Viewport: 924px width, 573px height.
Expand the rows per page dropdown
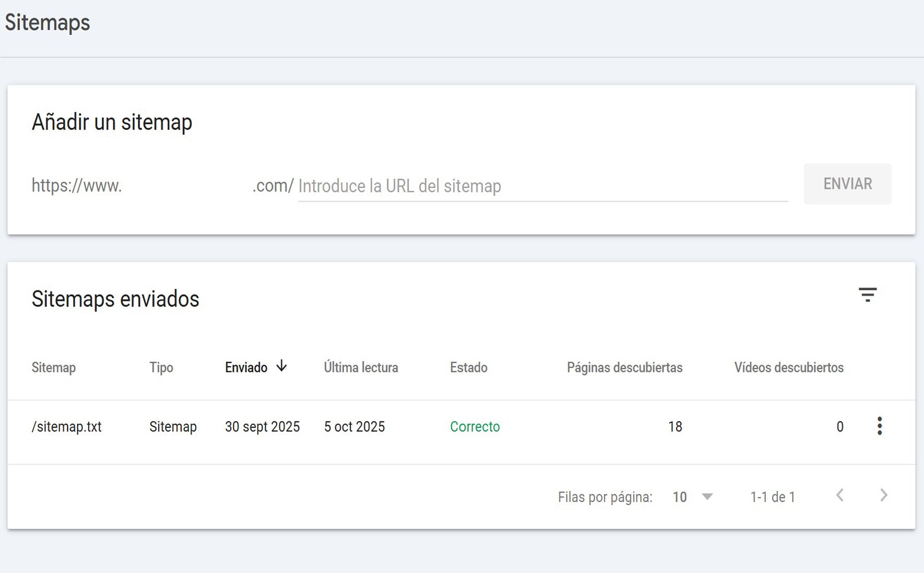click(x=693, y=497)
